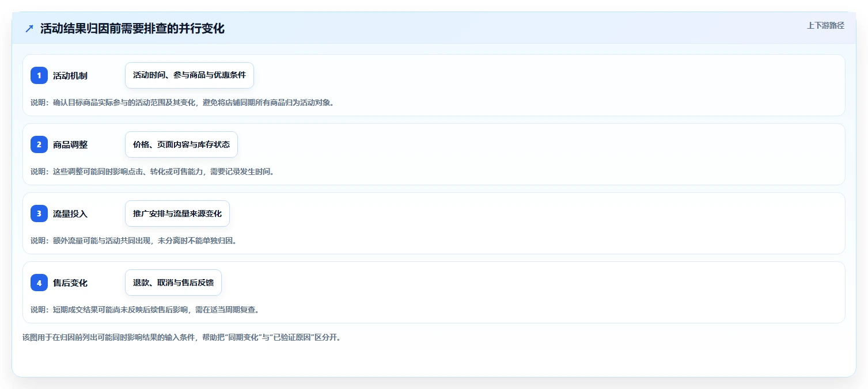Image resolution: width=868 pixels, height=389 pixels.
Task: Click the number 2 step badge
Action: pos(39,144)
